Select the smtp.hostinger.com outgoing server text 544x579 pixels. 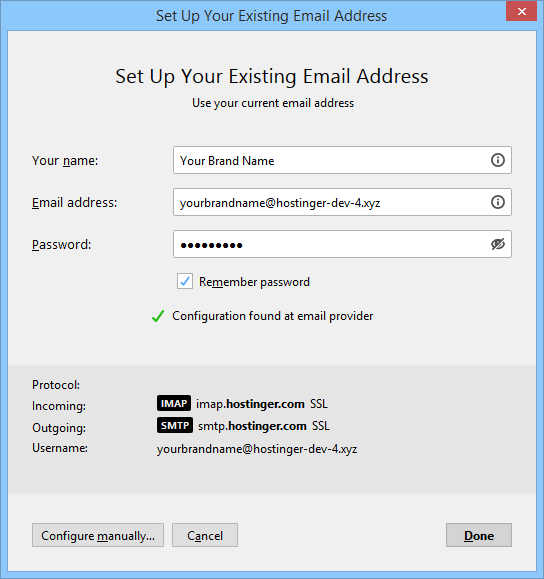252,426
